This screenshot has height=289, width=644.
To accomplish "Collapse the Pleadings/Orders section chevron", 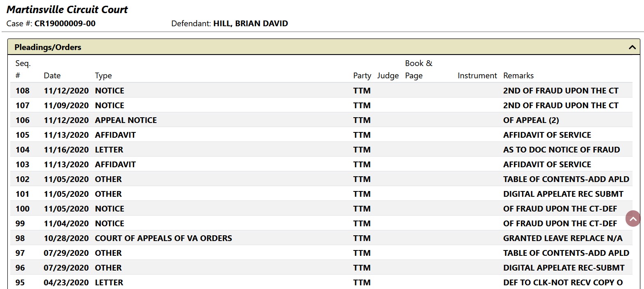I will [x=632, y=47].
